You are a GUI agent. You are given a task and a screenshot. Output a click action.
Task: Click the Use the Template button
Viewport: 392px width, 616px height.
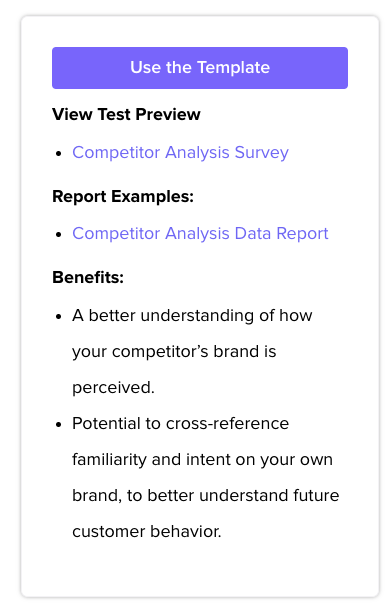tap(200, 68)
